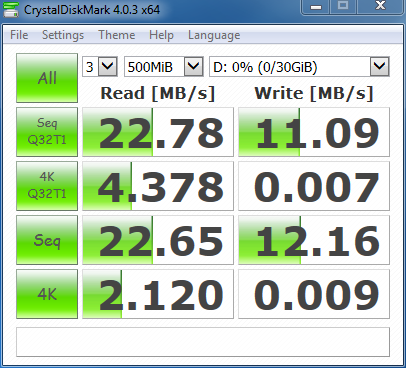Select the Seq write value 12.16

pos(314,240)
